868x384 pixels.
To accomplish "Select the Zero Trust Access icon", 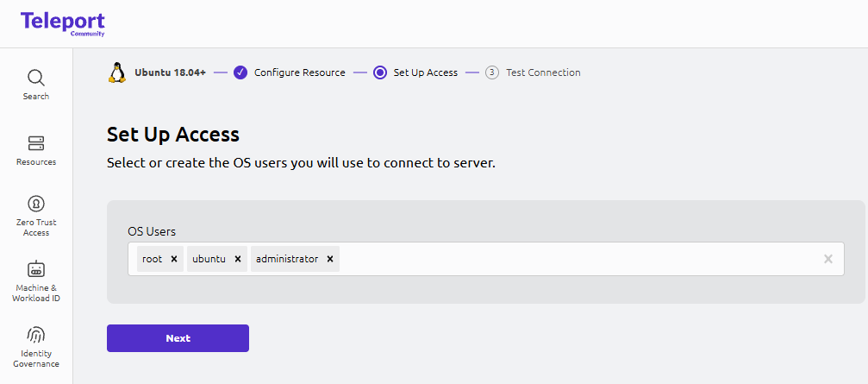I will click(36, 204).
